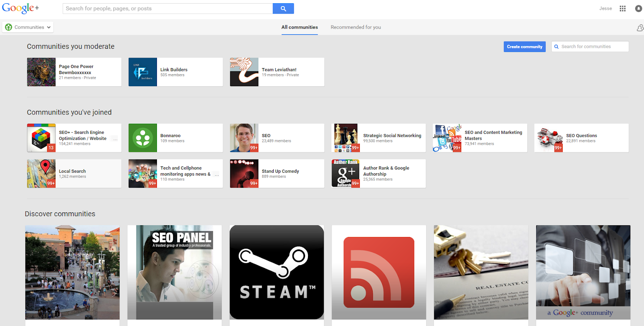
Task: Open Strategic Social Networking title
Action: (x=392, y=136)
